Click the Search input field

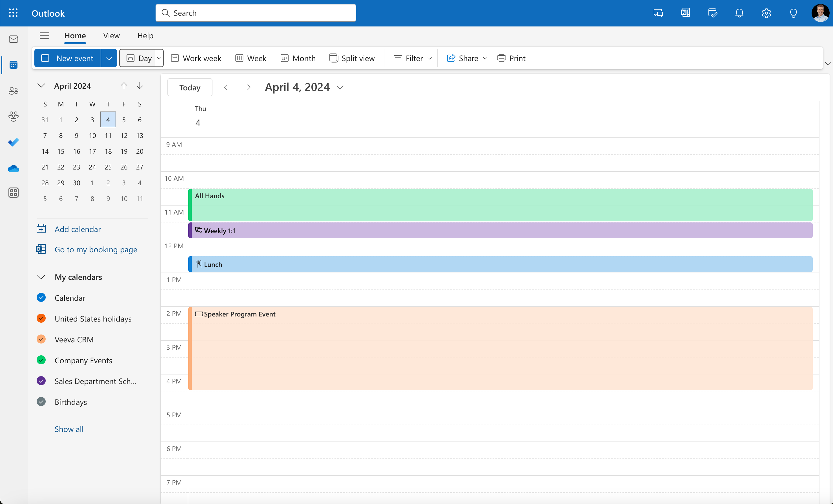[x=256, y=13]
